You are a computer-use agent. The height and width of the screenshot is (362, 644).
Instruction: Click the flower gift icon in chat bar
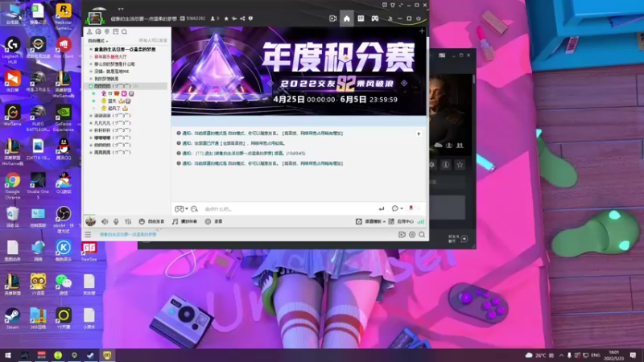coord(411,208)
